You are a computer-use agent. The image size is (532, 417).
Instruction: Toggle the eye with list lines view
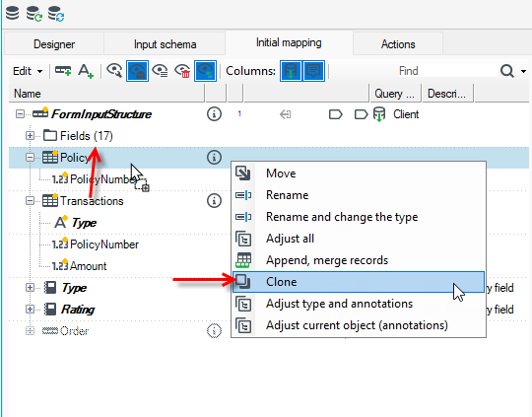coord(160,71)
